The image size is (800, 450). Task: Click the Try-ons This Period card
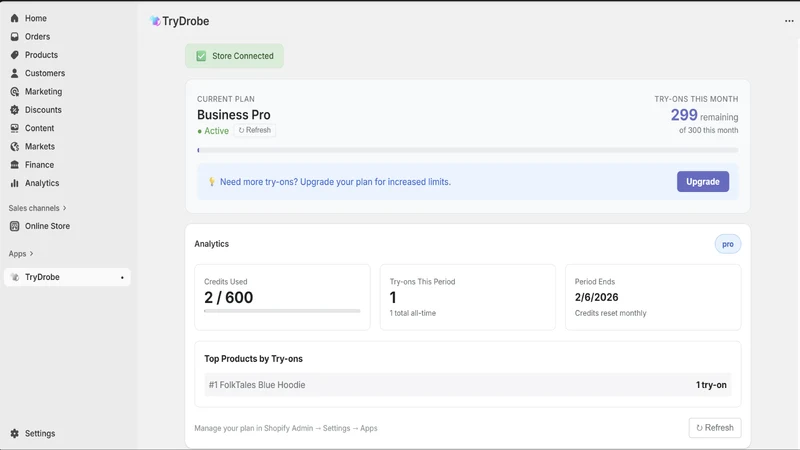pyautogui.click(x=467, y=297)
